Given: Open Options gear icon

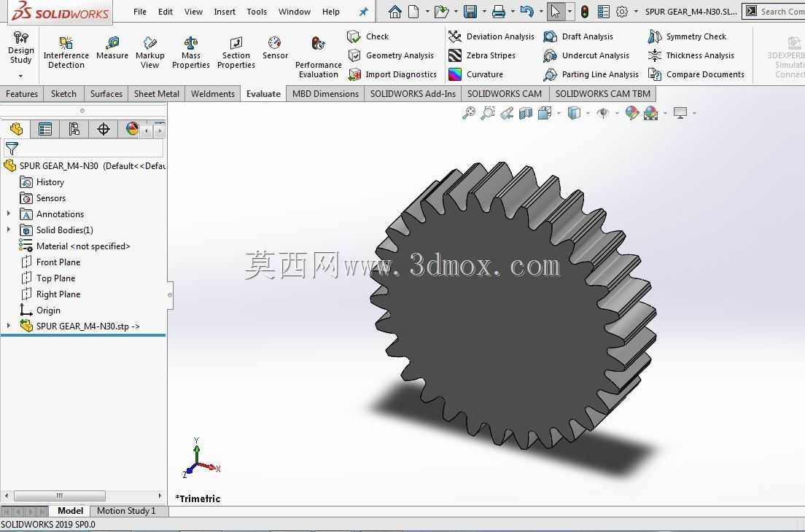Looking at the screenshot, I should (x=622, y=11).
